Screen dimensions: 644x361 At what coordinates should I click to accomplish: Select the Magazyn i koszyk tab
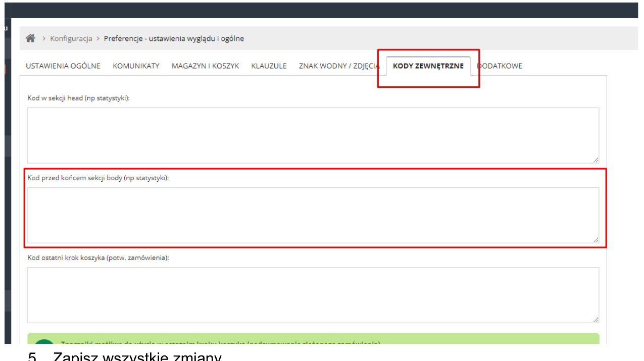pos(205,66)
